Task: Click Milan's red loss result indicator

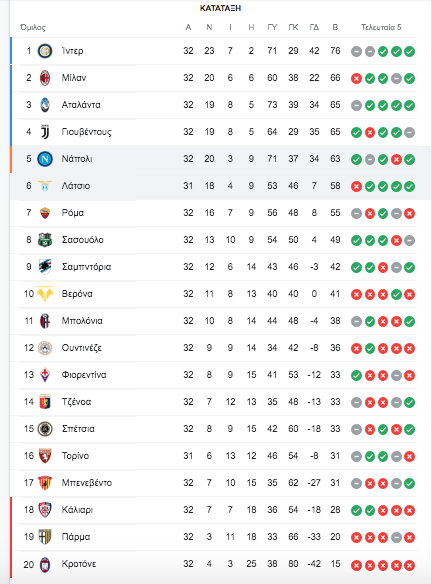Action: click(356, 79)
